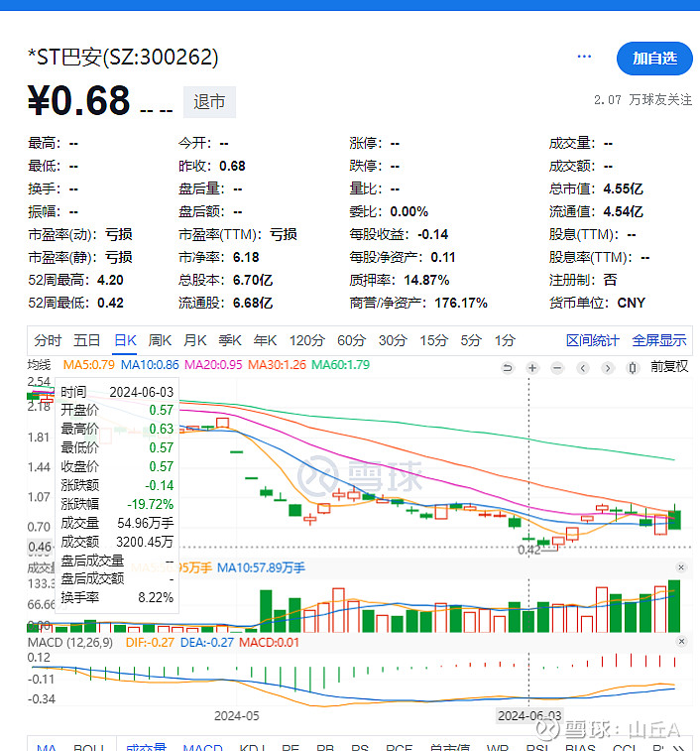Click the 均线 label above the chart
The height and width of the screenshot is (751, 700).
39,365
